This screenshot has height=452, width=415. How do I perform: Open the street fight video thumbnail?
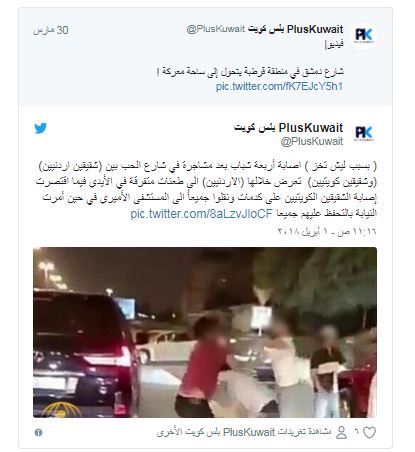tap(205, 332)
